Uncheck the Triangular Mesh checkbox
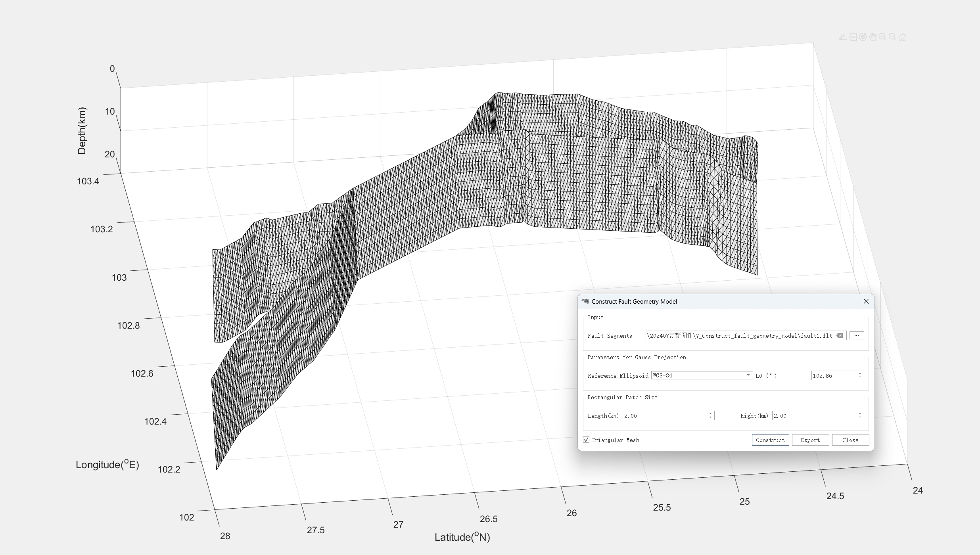The width and height of the screenshot is (980, 555). pos(586,440)
